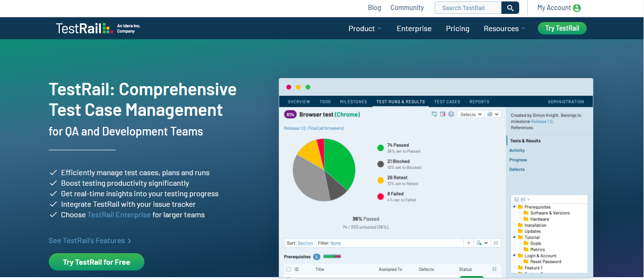Click the grey Blocked legend dot
The image size is (644, 280).
tap(381, 164)
